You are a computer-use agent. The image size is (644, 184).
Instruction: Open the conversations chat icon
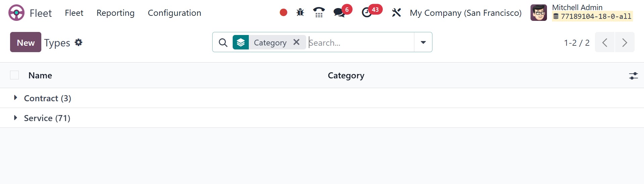339,13
